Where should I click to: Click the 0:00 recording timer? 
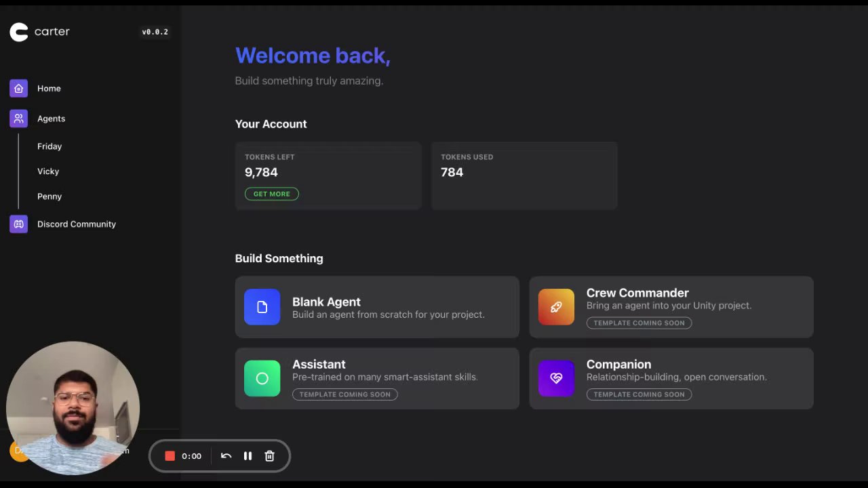[191, 456]
